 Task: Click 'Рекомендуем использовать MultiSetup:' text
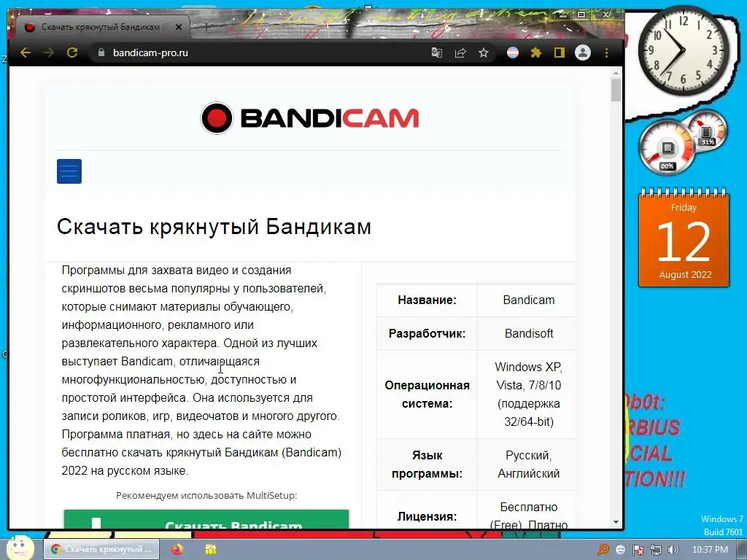coord(206,495)
